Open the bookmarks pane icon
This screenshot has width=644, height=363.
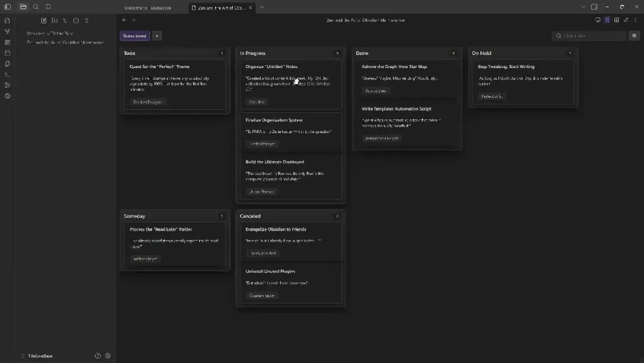tap(48, 7)
